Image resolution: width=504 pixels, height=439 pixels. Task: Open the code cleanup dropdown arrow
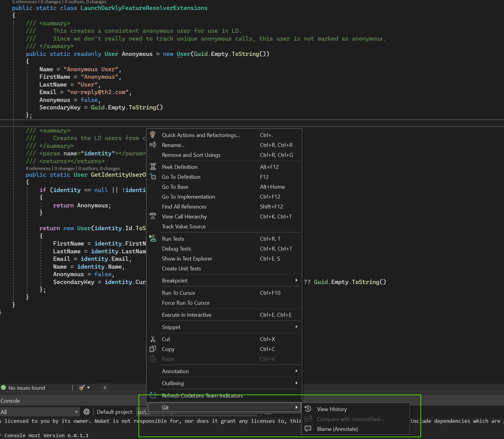(x=88, y=388)
